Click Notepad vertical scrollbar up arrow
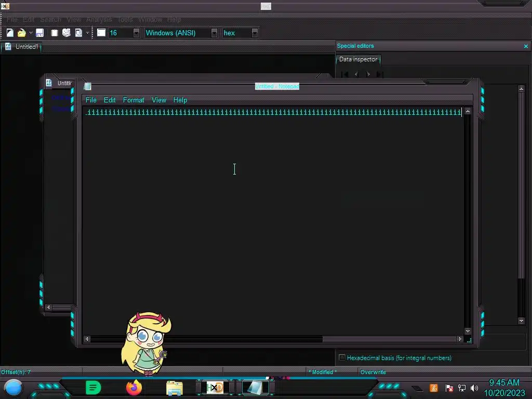Image resolution: width=532 pixels, height=399 pixels. [468, 111]
